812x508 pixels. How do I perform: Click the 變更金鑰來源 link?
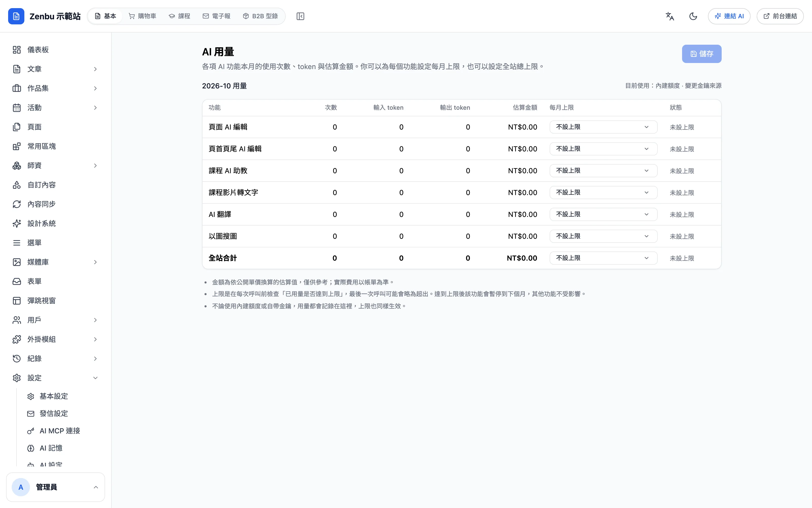pyautogui.click(x=703, y=86)
